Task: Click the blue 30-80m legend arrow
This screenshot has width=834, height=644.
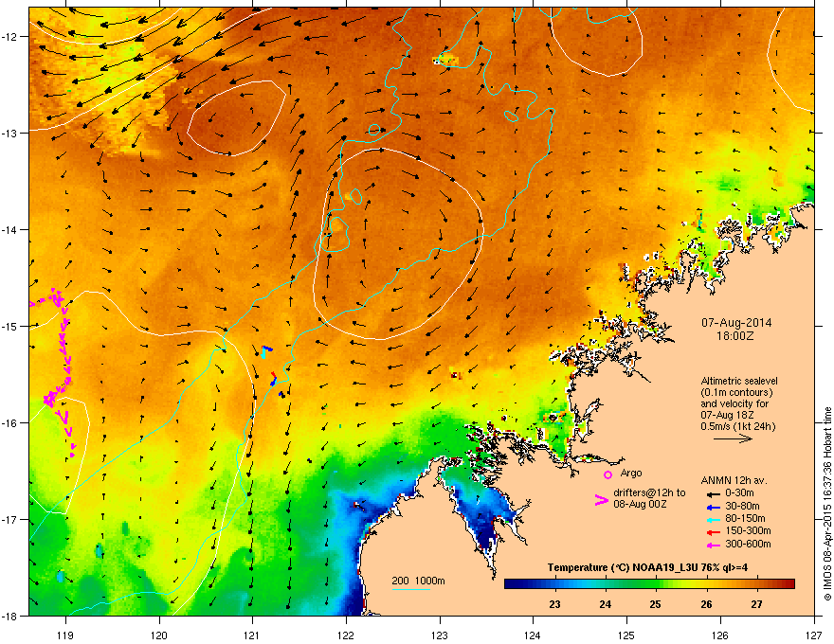Action: (x=712, y=507)
